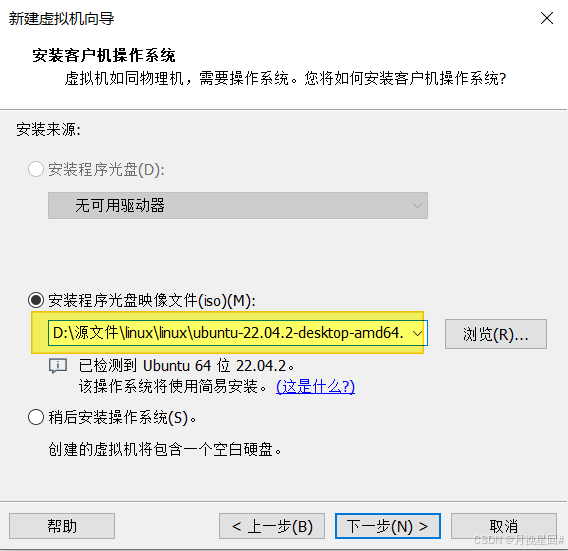The height and width of the screenshot is (551, 568).
Task: Expand the ISO path dropdown arrow
Action: pos(417,333)
